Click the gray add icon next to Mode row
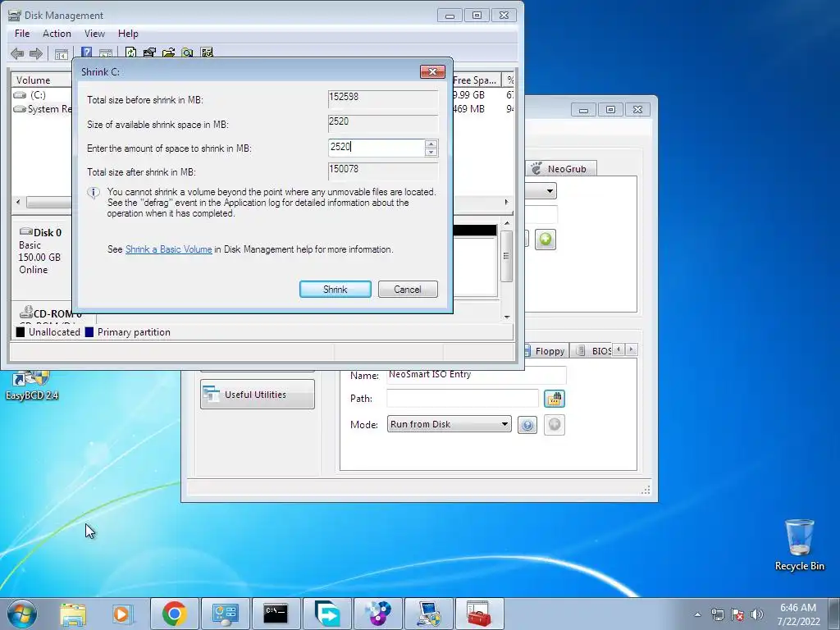The width and height of the screenshot is (840, 630). pos(555,425)
